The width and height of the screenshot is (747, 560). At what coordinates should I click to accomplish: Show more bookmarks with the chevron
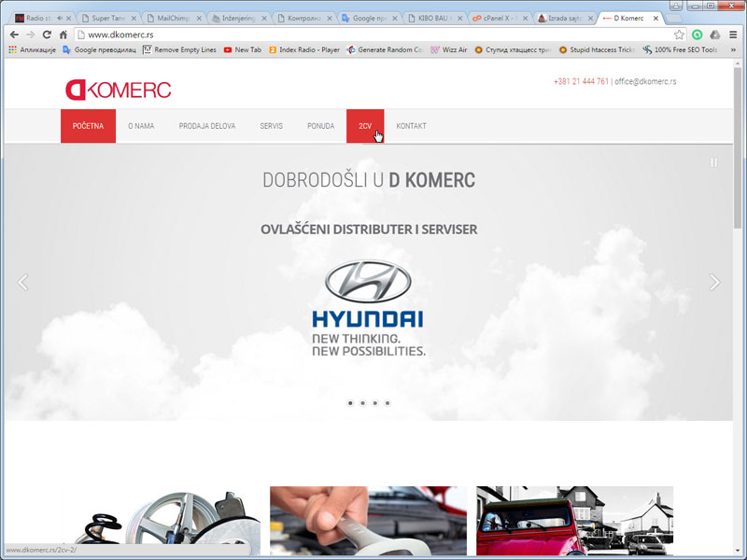[733, 49]
